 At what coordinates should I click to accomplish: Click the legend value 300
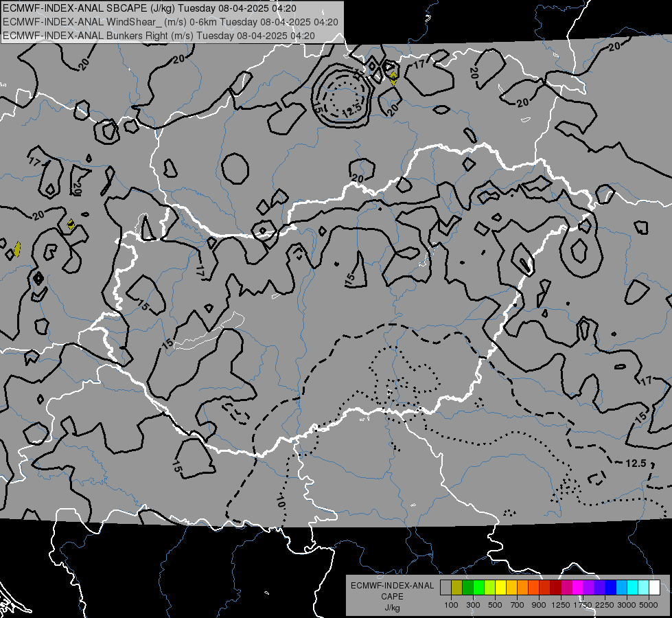pyautogui.click(x=473, y=605)
